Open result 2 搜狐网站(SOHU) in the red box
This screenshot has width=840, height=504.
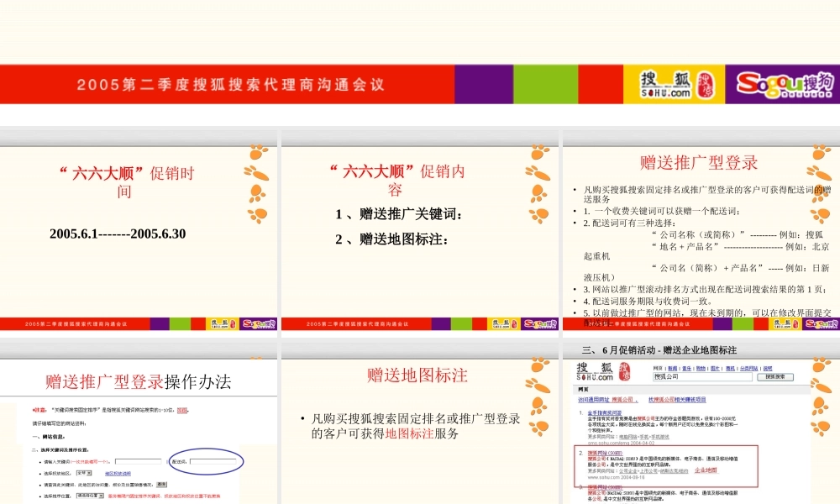point(605,453)
